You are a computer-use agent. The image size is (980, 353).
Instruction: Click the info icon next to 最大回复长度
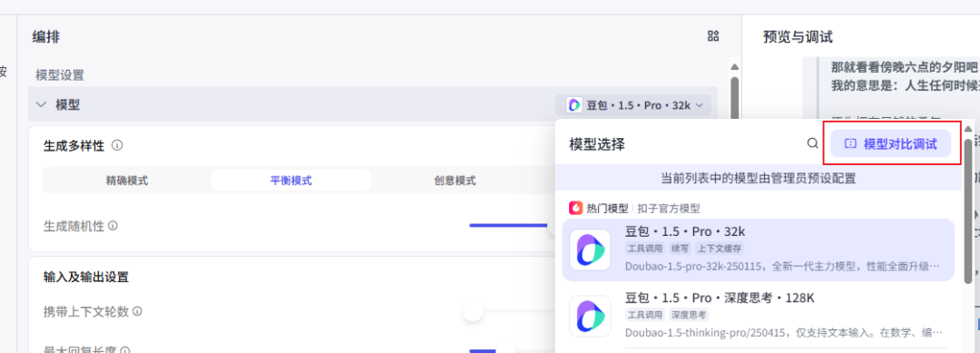125,351
